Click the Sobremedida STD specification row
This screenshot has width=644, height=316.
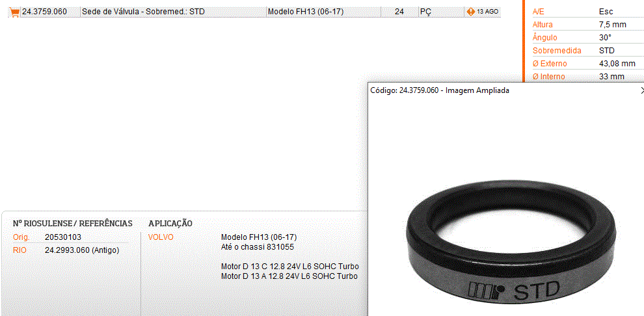pos(587,51)
